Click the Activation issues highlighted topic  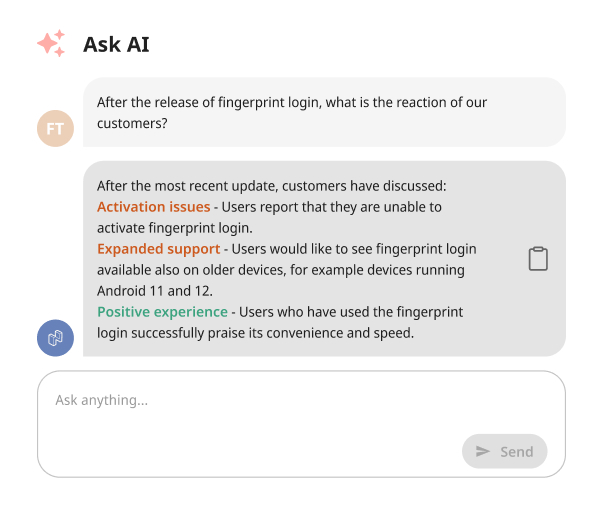[153, 207]
